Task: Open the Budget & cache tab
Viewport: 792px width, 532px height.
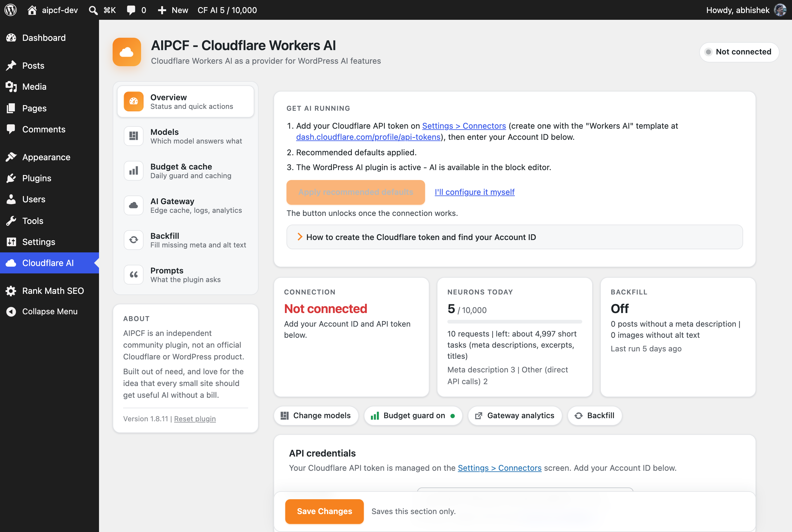Action: pyautogui.click(x=186, y=171)
